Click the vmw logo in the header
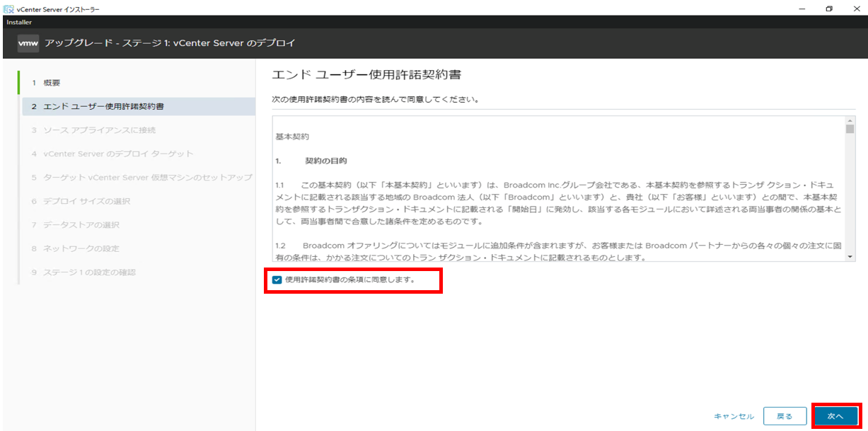Image resolution: width=868 pixels, height=431 pixels. click(28, 43)
